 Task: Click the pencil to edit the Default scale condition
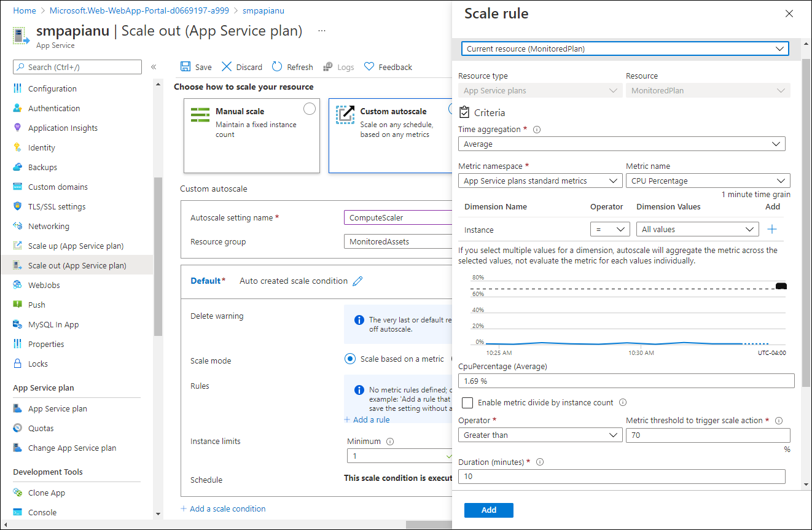coord(357,281)
